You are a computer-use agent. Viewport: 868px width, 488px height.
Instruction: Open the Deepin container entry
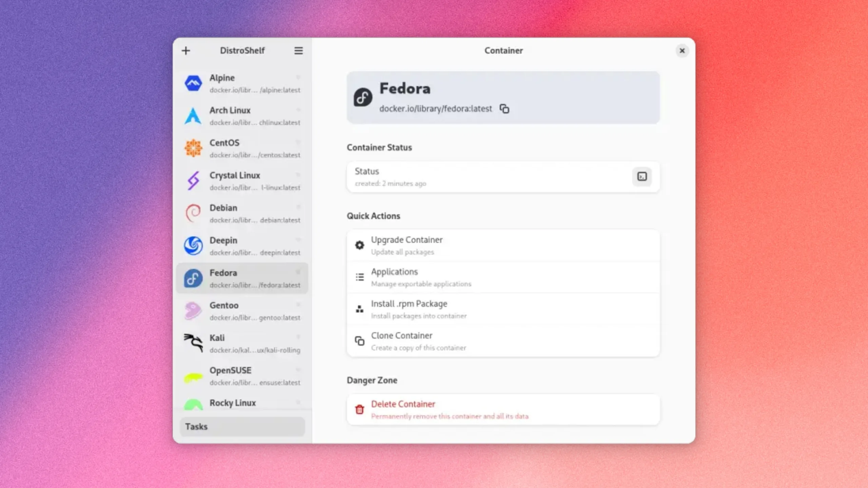[242, 246]
